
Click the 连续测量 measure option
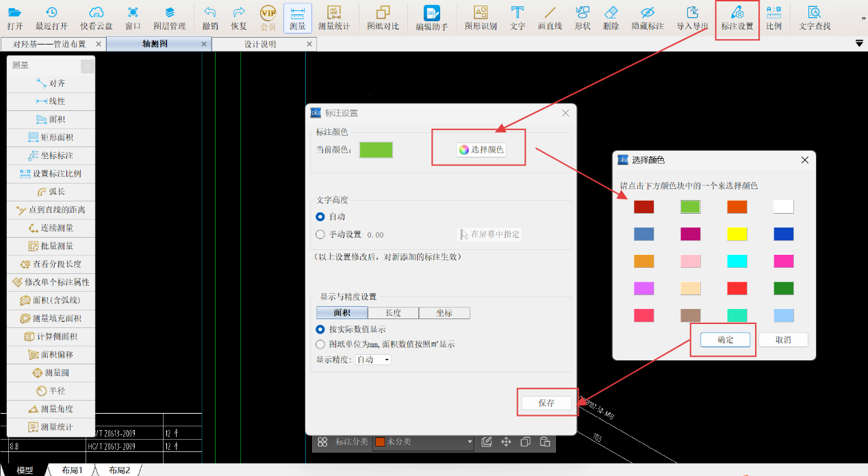tap(51, 227)
